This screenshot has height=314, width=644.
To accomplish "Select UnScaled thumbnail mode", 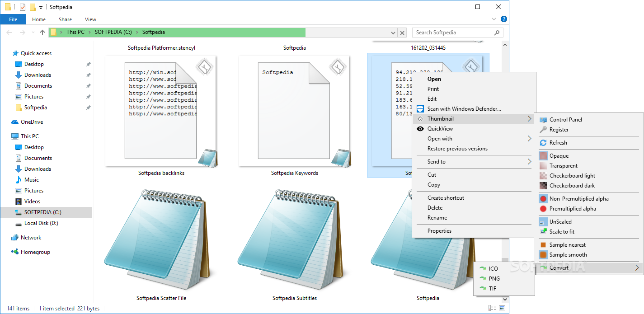I will click(589, 222).
